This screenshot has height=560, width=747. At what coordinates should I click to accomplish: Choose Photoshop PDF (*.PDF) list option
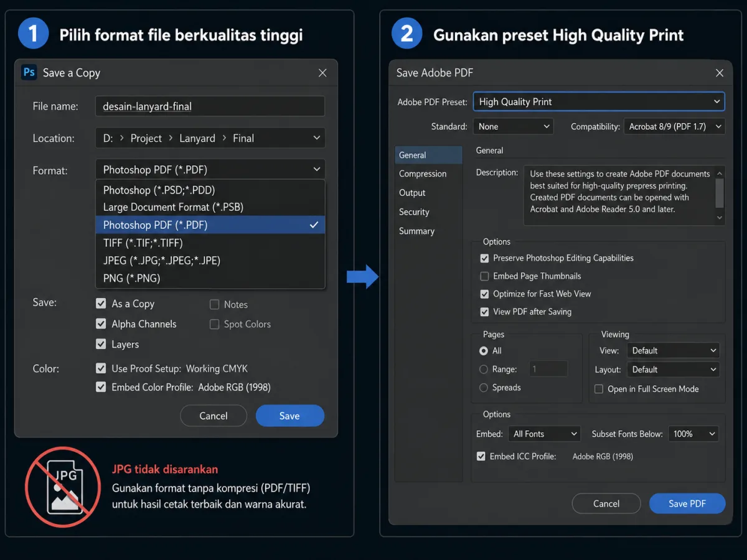click(210, 225)
